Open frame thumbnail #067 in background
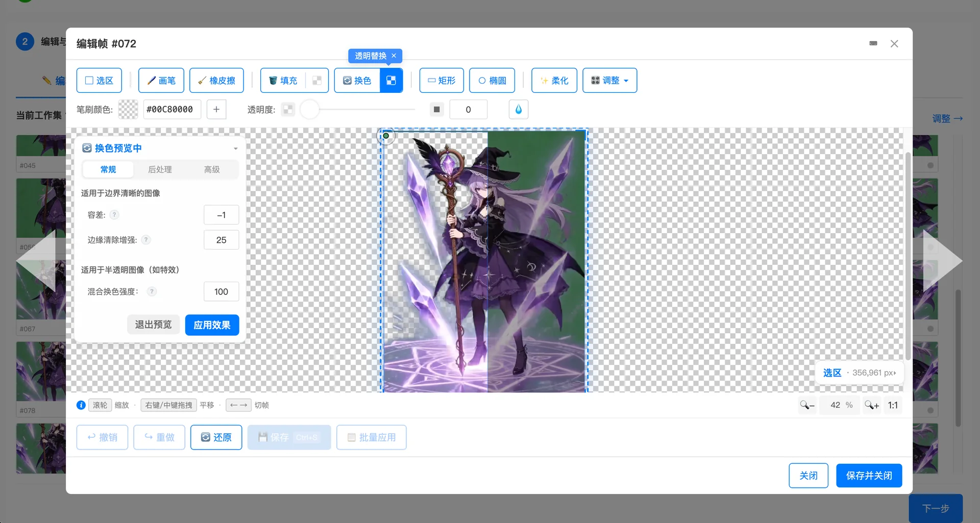 click(x=41, y=297)
